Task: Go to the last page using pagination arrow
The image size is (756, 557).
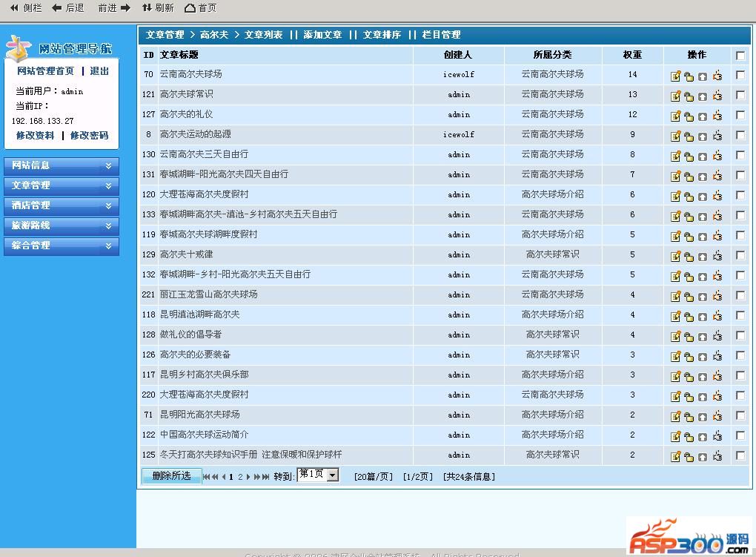Action: point(265,477)
